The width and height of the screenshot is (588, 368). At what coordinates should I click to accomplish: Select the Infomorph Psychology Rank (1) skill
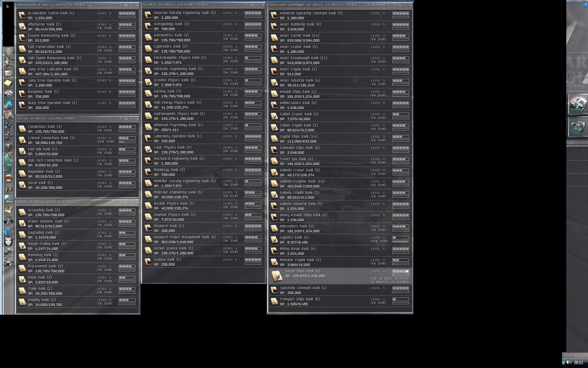tap(203, 127)
